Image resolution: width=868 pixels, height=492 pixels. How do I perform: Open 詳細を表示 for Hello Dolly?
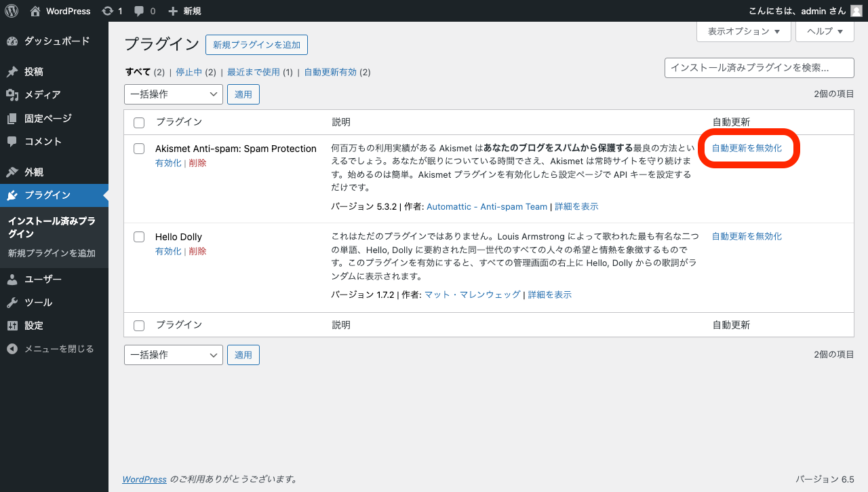[550, 295]
